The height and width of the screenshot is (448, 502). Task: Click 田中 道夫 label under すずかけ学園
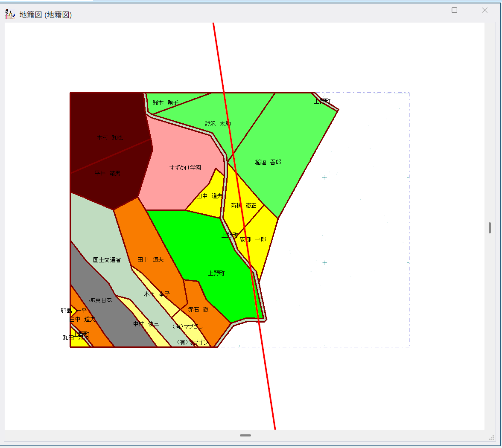pyautogui.click(x=209, y=196)
